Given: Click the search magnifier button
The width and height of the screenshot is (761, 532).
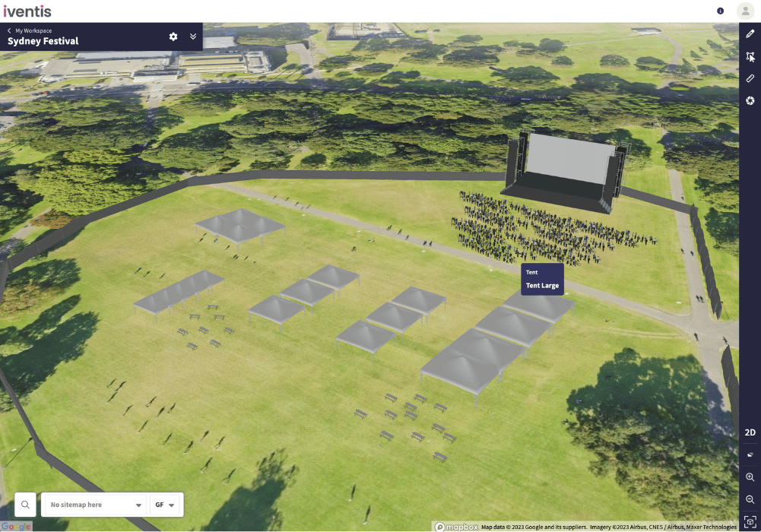Looking at the screenshot, I should [x=25, y=505].
